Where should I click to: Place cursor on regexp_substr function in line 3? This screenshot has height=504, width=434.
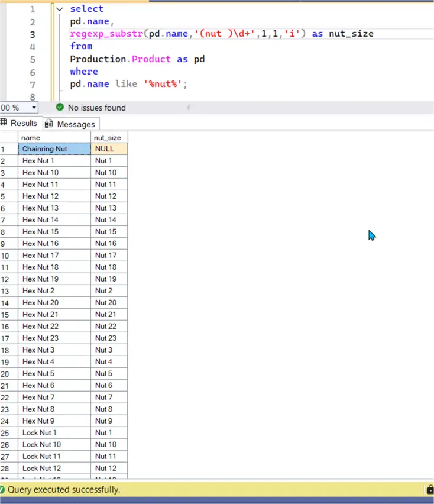coord(107,34)
